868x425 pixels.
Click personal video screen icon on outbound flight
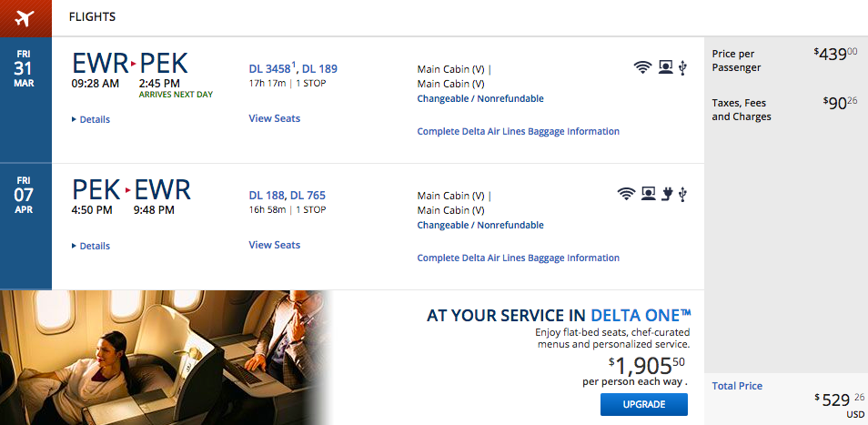point(665,67)
